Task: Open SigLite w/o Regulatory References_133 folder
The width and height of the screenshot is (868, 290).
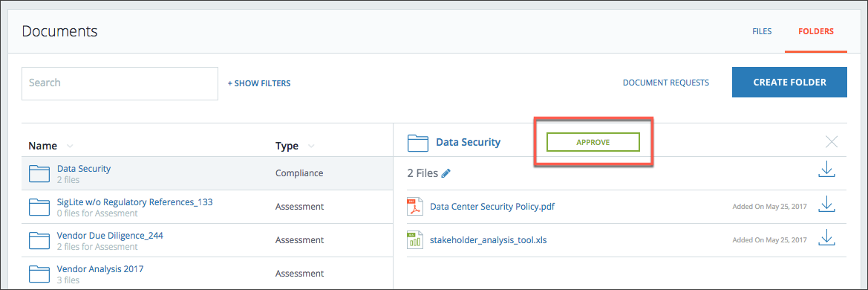Action: 134,202
